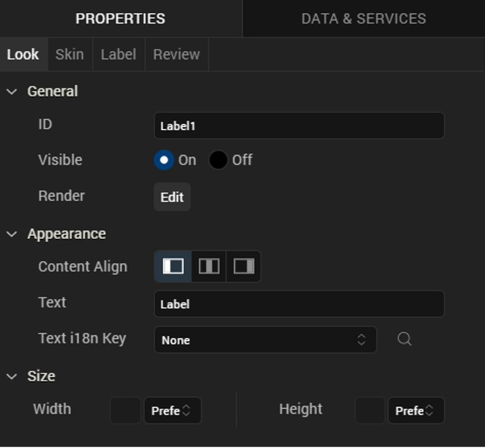485x448 pixels.
Task: Select right content align icon
Action: click(243, 266)
